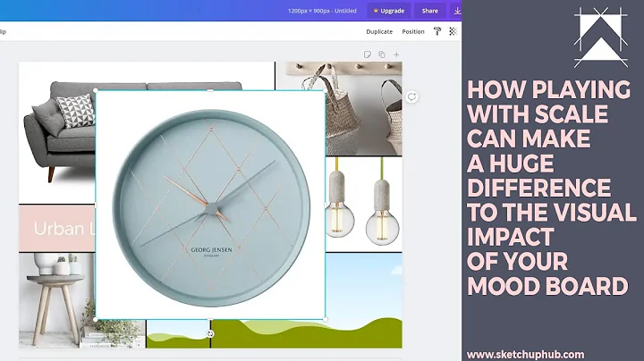Select the copy style paint roller icon
644x361 pixels.
pyautogui.click(x=437, y=31)
